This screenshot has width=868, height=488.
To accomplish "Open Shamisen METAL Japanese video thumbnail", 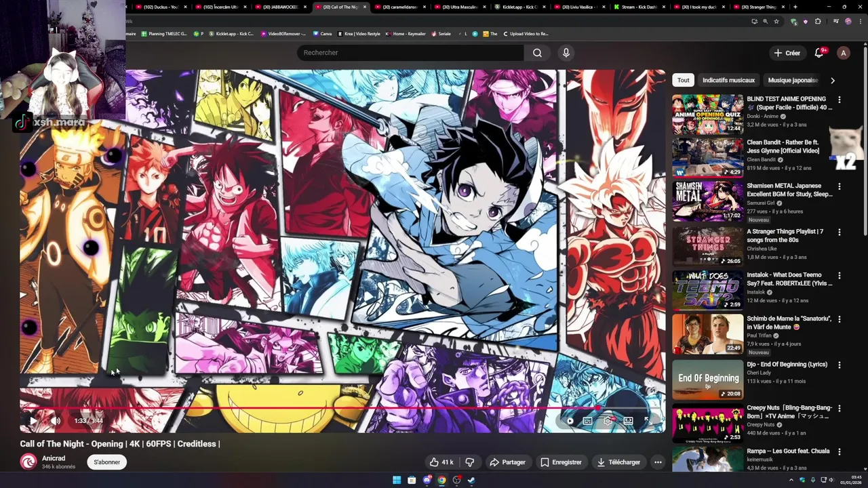I will pyautogui.click(x=707, y=201).
